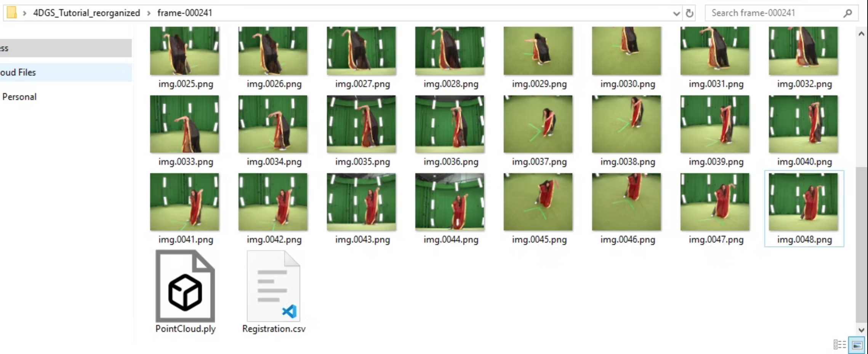Screen dimensions: 868x354
Task: Expand chevron before 4DGS_Tutorial_reorganized breadcrumb
Action: (x=24, y=13)
